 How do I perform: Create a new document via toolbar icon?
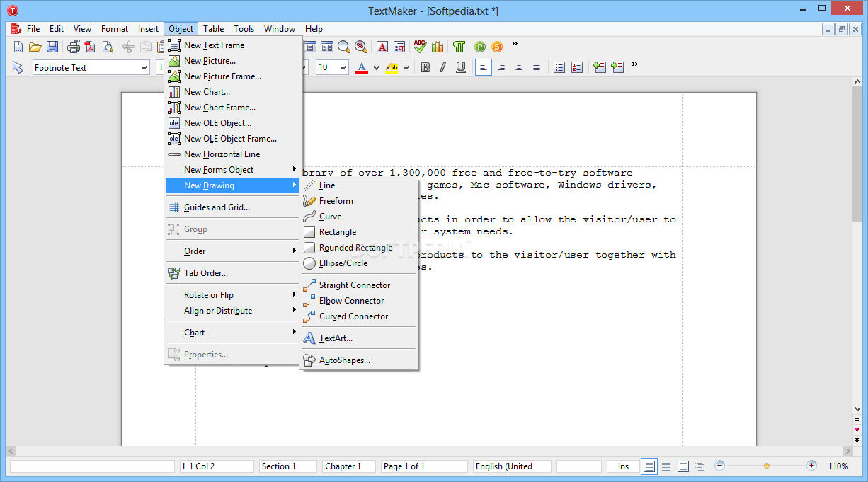tap(18, 47)
